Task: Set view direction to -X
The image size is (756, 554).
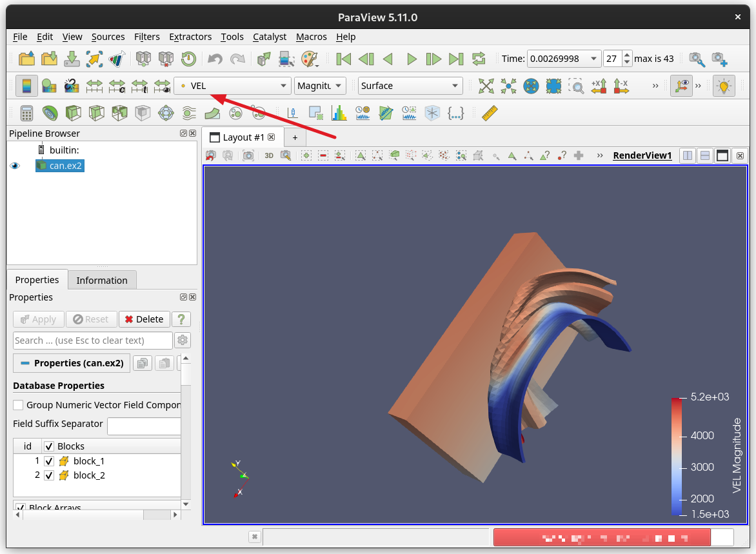Action: (621, 86)
